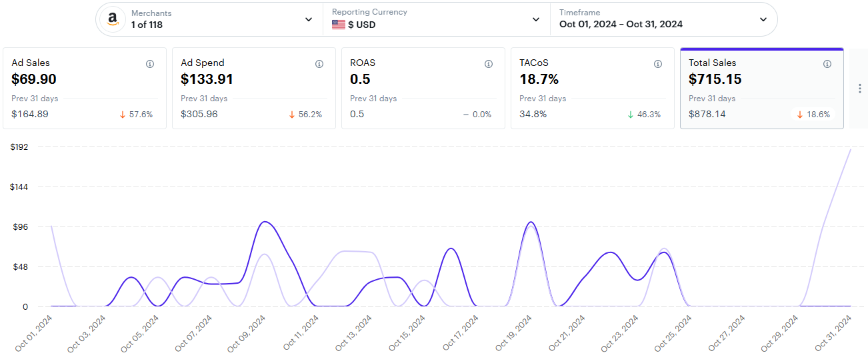Click the Oct 09, 2024 axis label

coord(248,334)
